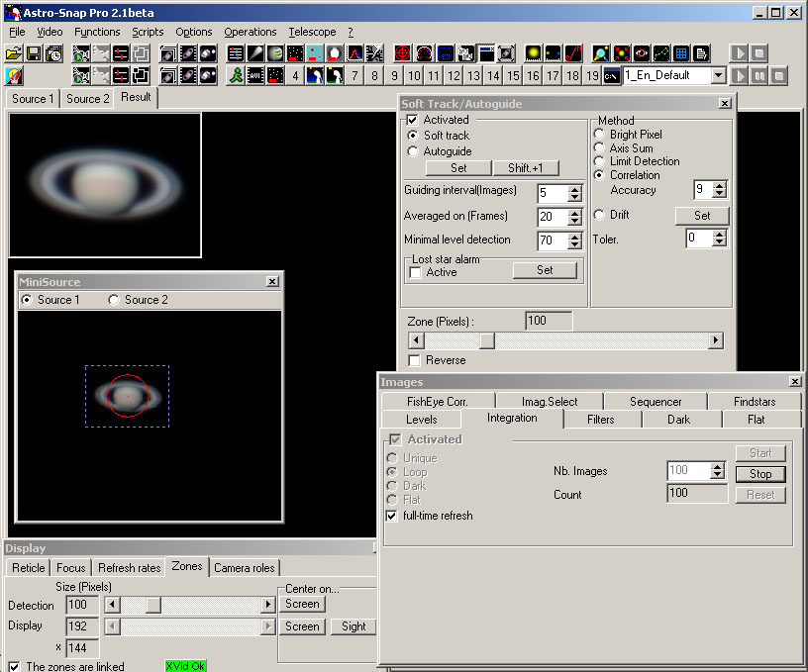Screen dimensions: 808x672
Task: Increase Minimal level detection value
Action: 574,237
